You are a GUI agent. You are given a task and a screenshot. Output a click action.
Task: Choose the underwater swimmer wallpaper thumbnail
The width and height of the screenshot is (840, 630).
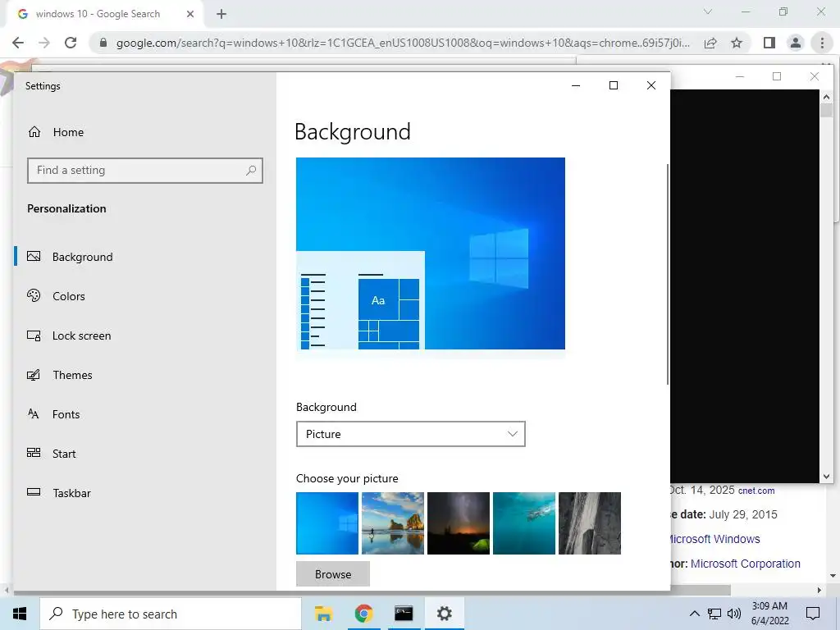coord(524,523)
